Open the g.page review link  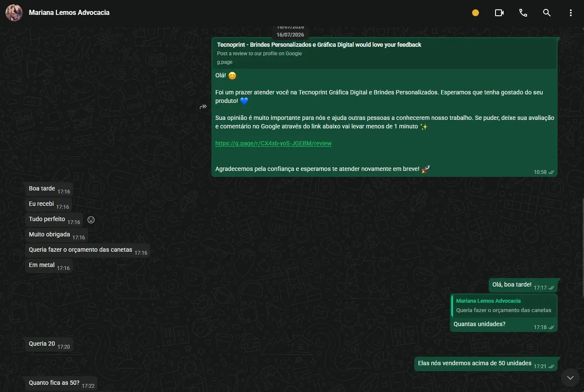[x=273, y=143]
